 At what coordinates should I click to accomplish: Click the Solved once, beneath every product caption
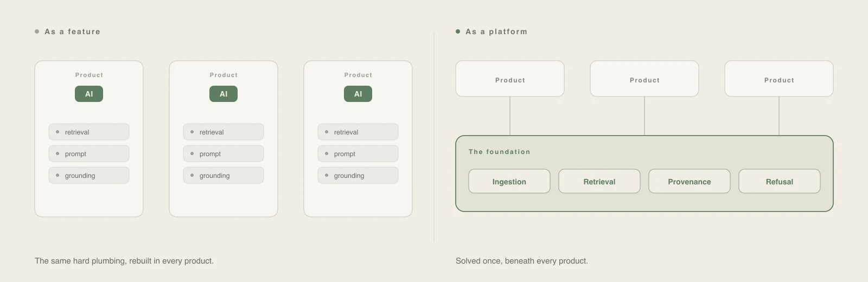(522, 261)
